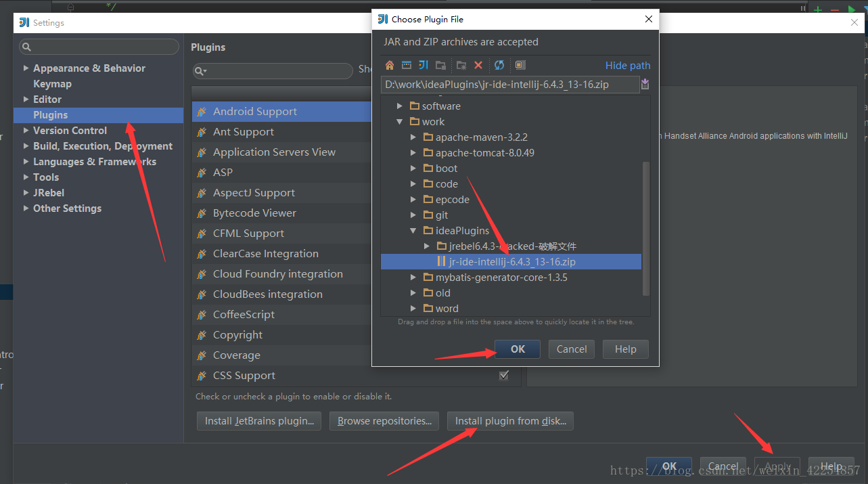Confirm with OK in Choose Plugin File dialog
The width and height of the screenshot is (868, 484).
click(518, 349)
